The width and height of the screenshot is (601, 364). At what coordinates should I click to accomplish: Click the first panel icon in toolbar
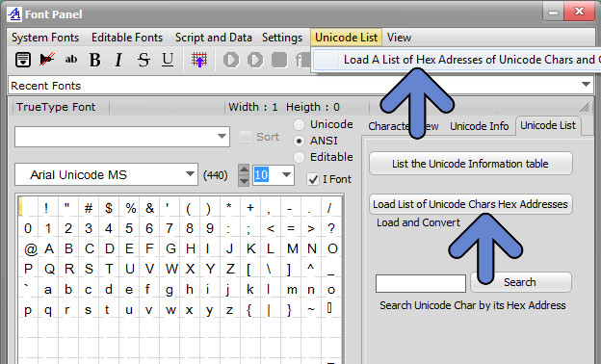click(x=23, y=60)
